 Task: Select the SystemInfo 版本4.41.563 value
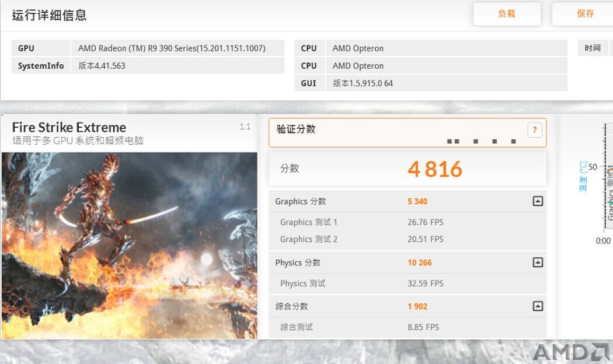point(178,65)
